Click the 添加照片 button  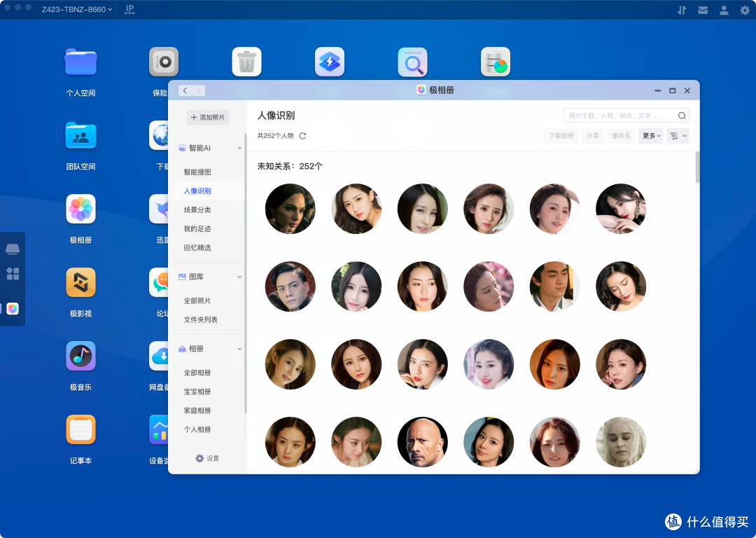tap(208, 117)
